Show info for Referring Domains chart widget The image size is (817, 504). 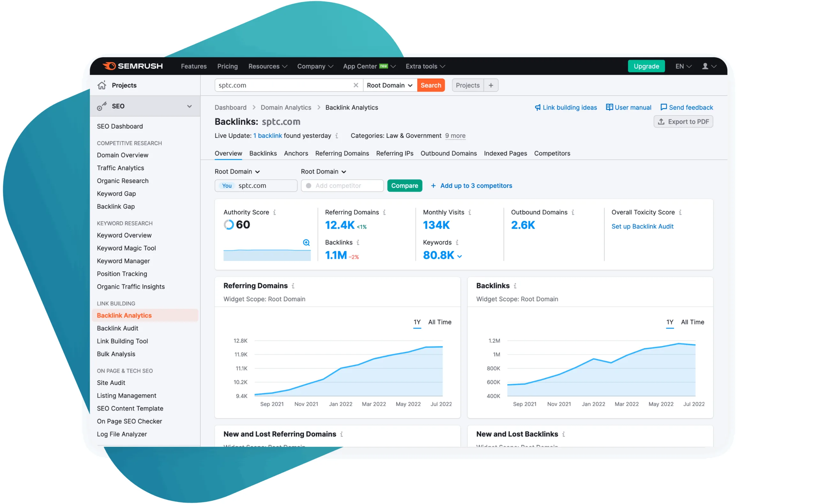(x=293, y=286)
